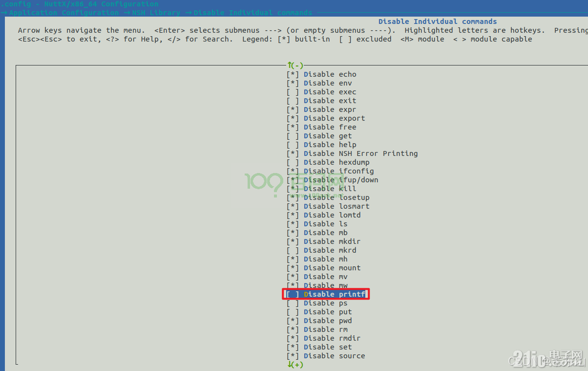This screenshot has height=371, width=588.
Task: Click the < > module capable legend text
Action: [493, 39]
